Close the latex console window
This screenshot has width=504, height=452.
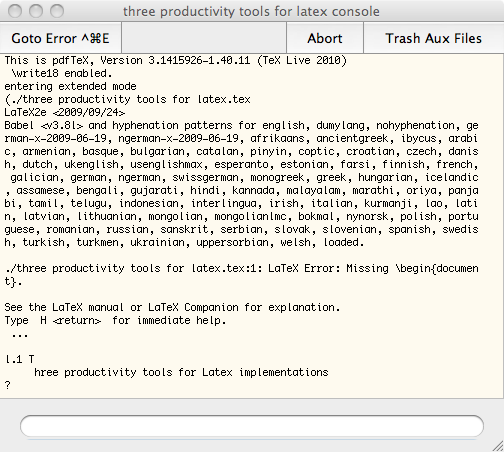(x=15, y=11)
